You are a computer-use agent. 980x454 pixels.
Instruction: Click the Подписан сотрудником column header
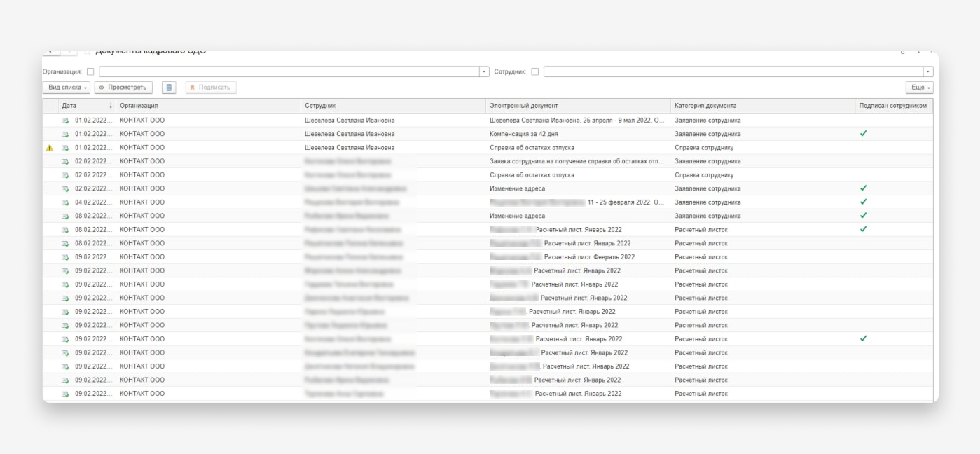893,106
